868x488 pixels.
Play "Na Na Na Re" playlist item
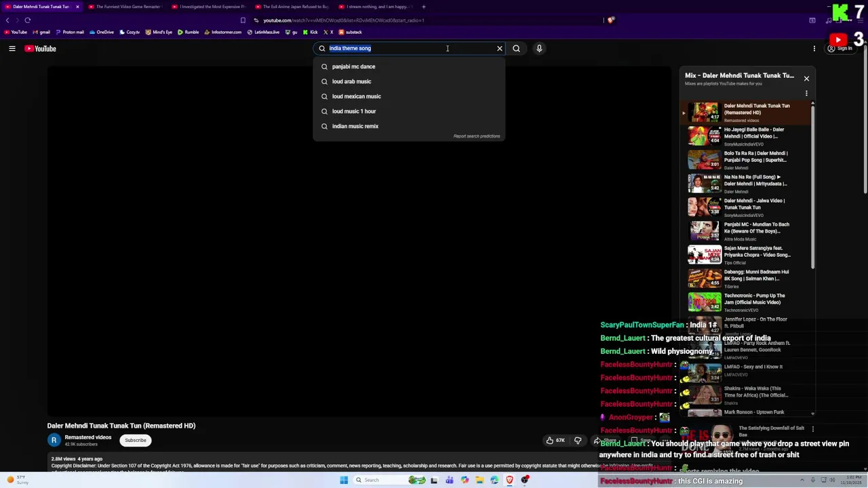[746, 184]
